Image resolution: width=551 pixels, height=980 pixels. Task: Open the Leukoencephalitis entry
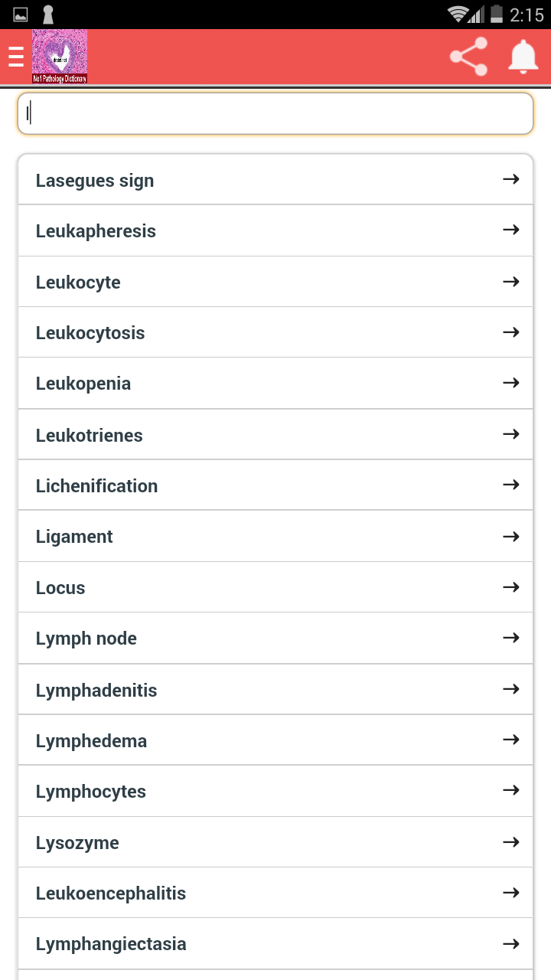coord(230,893)
